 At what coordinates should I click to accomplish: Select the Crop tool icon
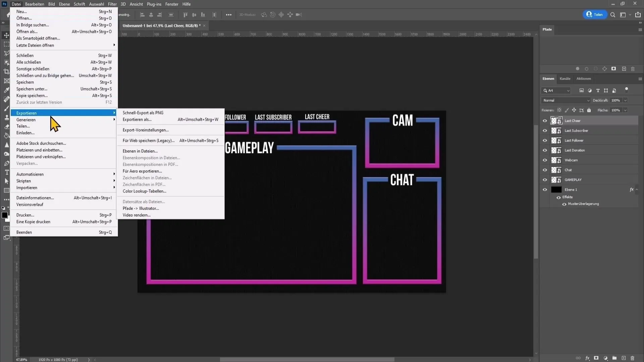click(6, 72)
